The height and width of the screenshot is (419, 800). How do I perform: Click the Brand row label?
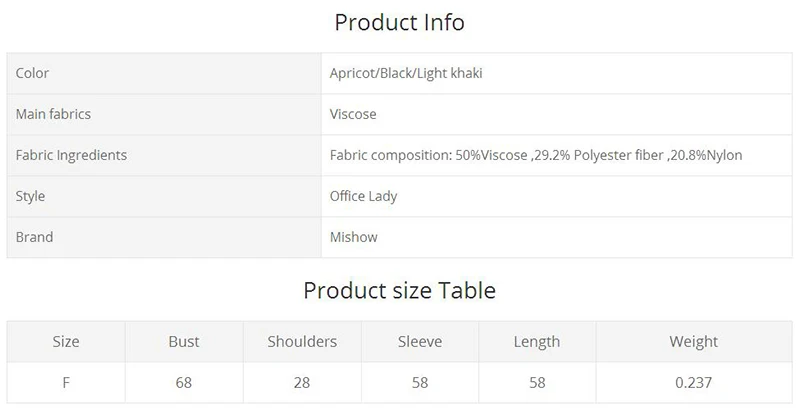click(34, 237)
